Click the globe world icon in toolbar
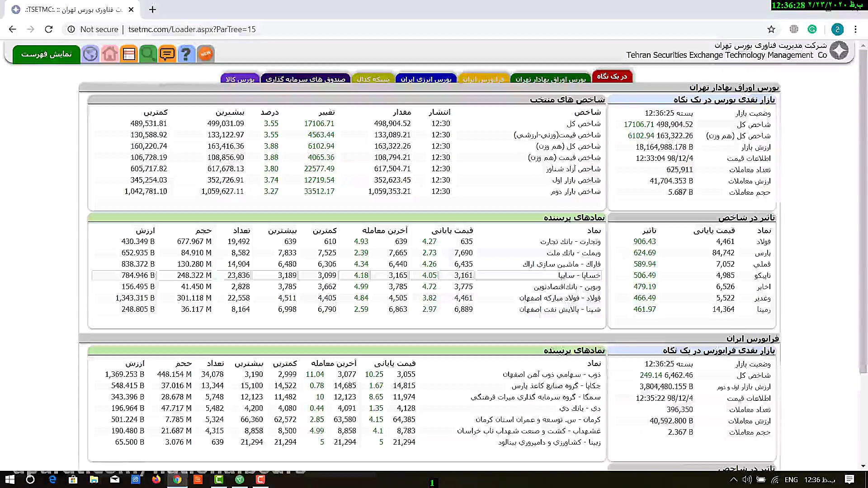 (90, 54)
